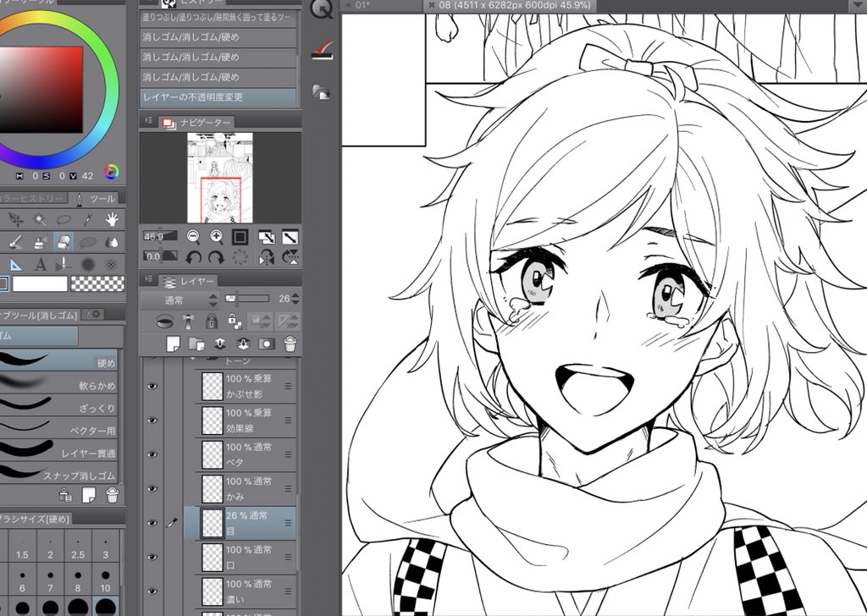The height and width of the screenshot is (616, 867).
Task: Rotate canvas left in Navigator
Action: [x=193, y=257]
